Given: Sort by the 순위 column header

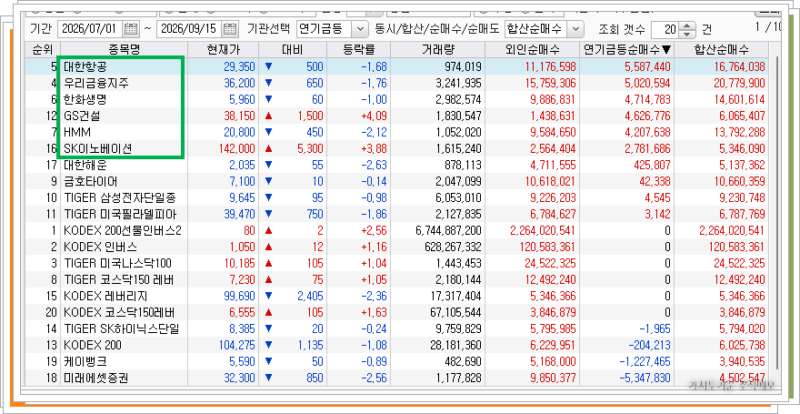Looking at the screenshot, I should (x=42, y=50).
